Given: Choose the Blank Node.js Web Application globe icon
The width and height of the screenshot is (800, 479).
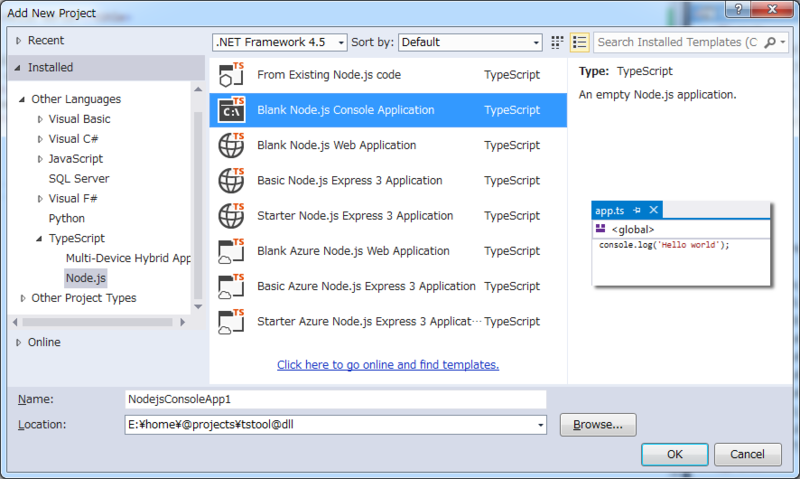Looking at the screenshot, I should coord(231,145).
